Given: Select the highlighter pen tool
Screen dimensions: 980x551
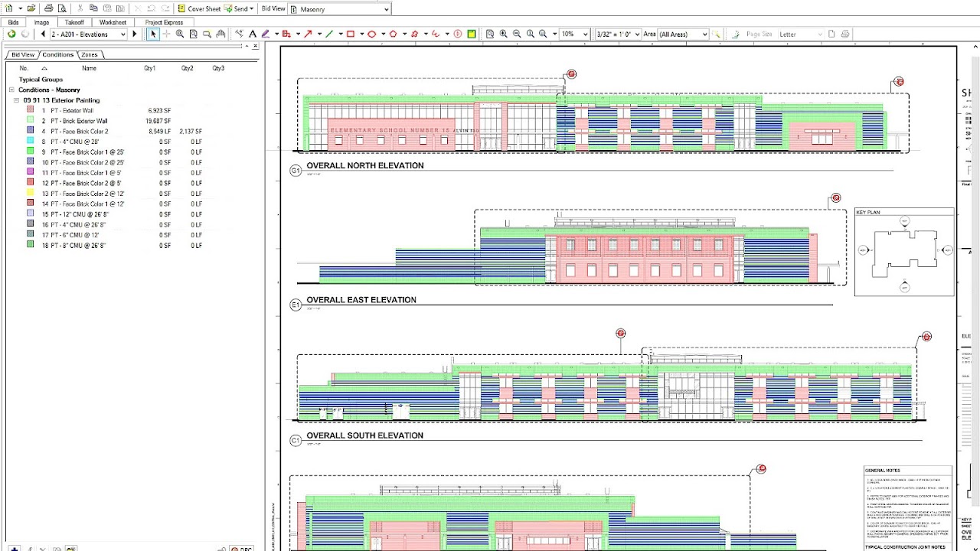Looking at the screenshot, I should click(266, 34).
